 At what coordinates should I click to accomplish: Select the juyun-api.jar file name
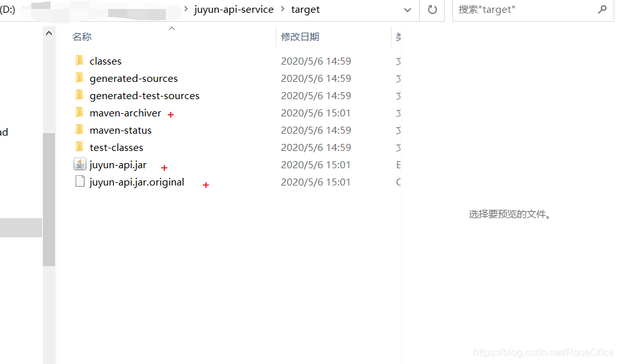pyautogui.click(x=118, y=165)
